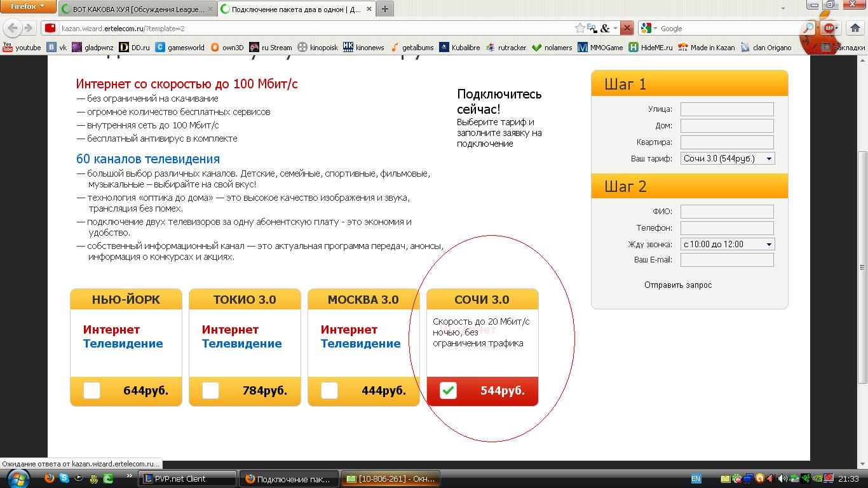Open the rutracker bookmark

[506, 48]
